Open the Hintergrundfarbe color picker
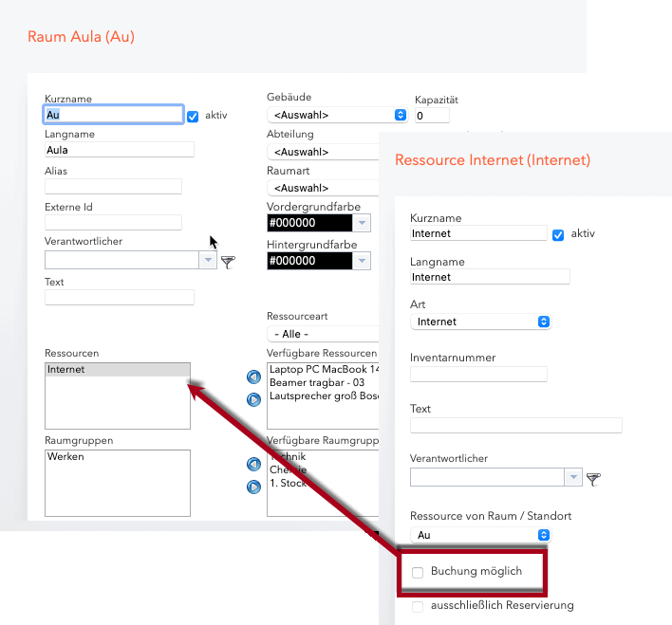 point(362,261)
